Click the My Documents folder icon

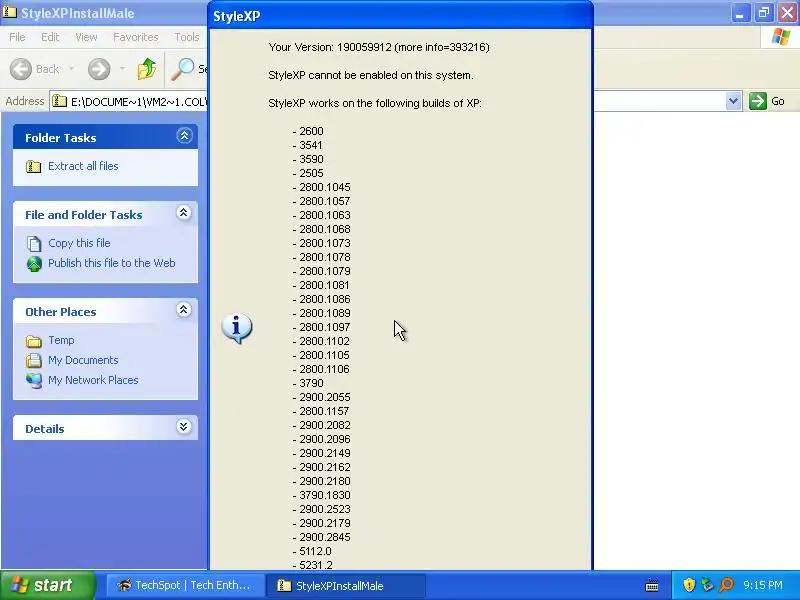click(x=34, y=360)
